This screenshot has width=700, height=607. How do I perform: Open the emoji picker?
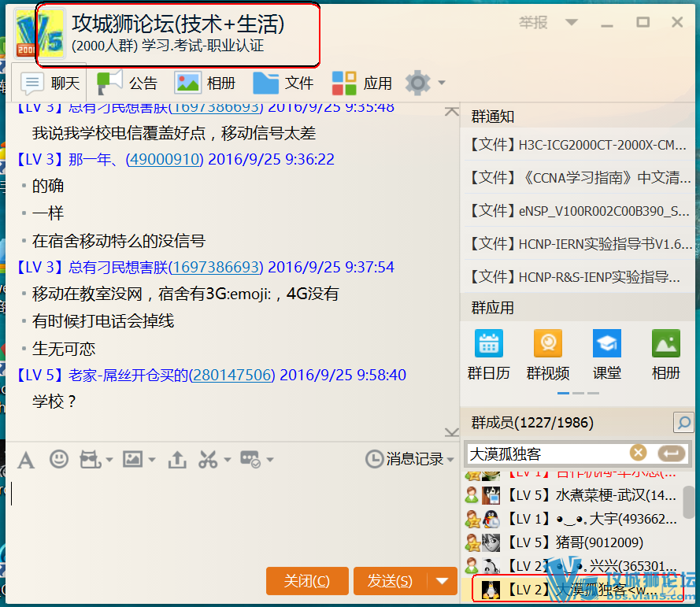point(59,459)
